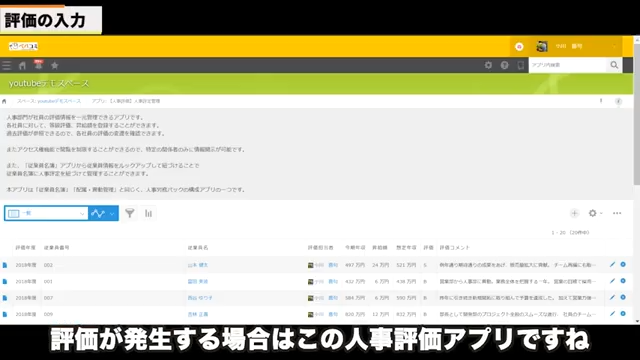Expand the user account dropdown arrow

click(614, 47)
